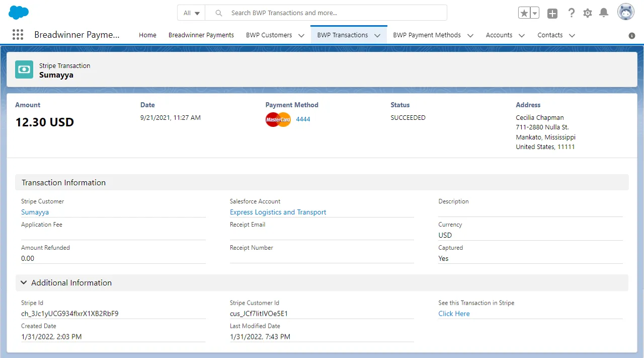This screenshot has width=644, height=358.
Task: Click the Currency value USD
Action: tap(445, 235)
